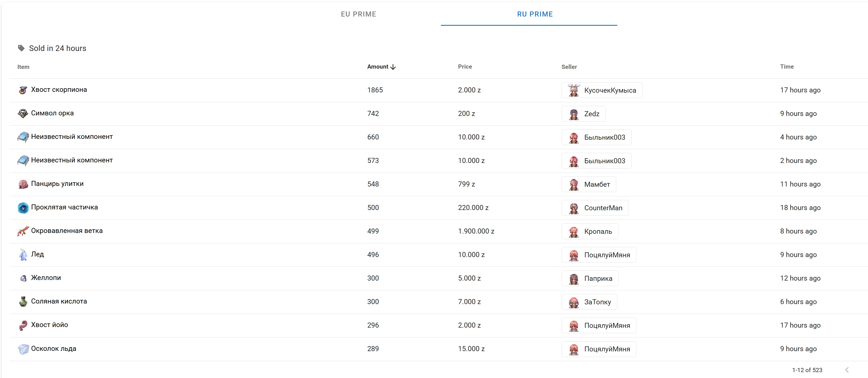The image size is (868, 378).
Task: Click the Соляная кислота green bottle icon
Action: click(23, 302)
